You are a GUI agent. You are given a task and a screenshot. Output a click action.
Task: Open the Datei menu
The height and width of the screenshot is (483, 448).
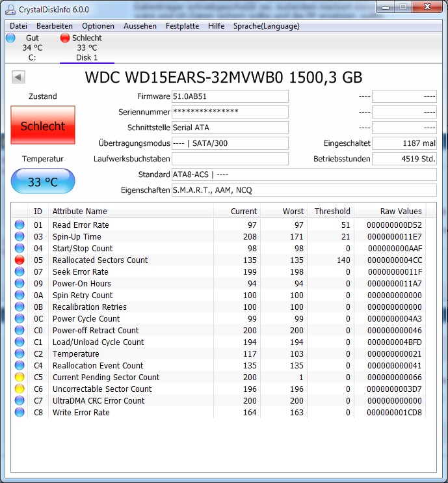[18, 26]
